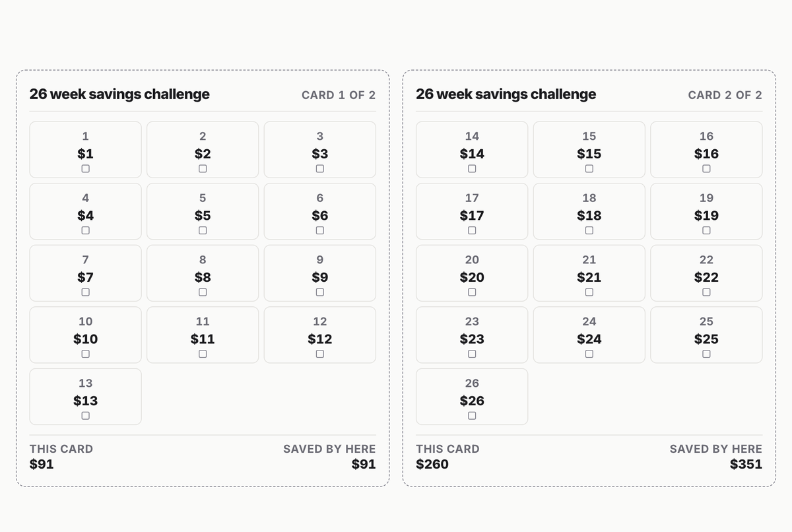792x532 pixels.
Task: Check the $22 week 22 checkbox
Action: click(706, 292)
